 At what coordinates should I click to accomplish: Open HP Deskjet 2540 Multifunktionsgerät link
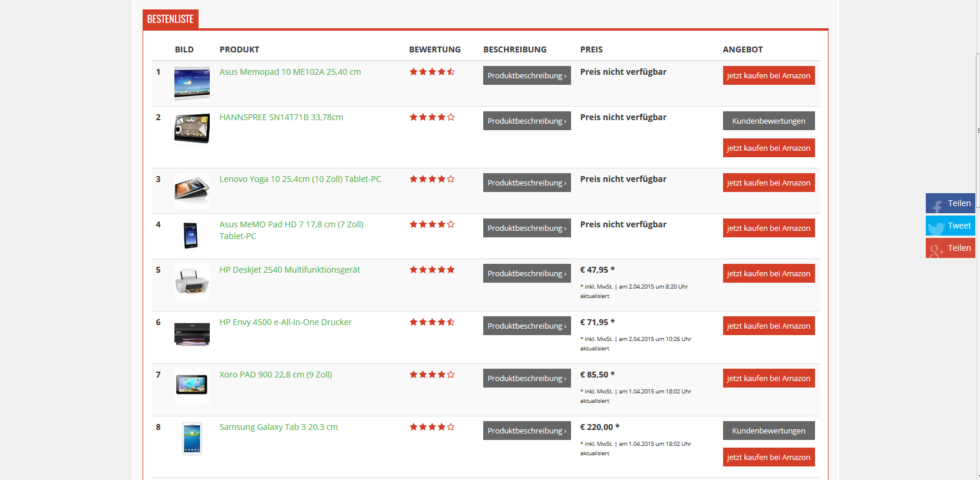(289, 270)
